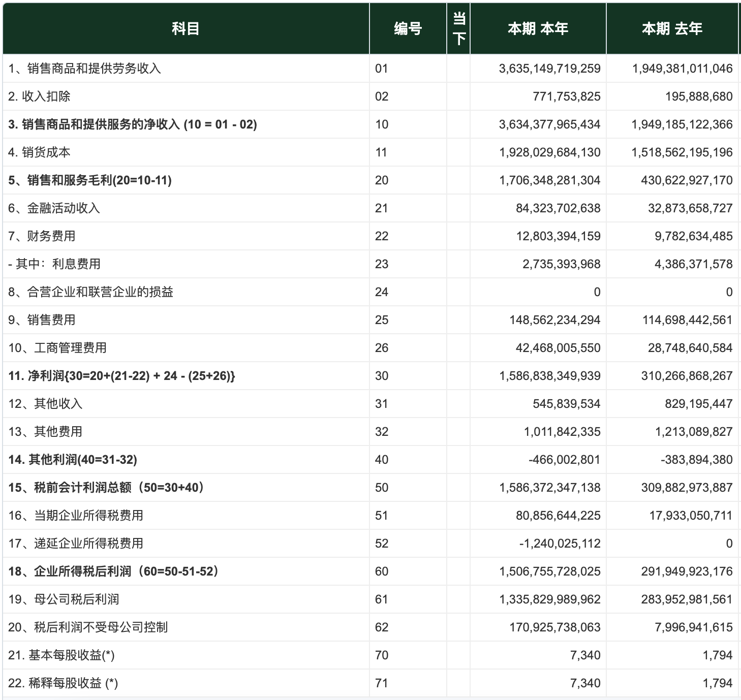Viewport: 741px width, 700px height.
Task: Click value 1,011,842,335
Action: click(x=563, y=432)
